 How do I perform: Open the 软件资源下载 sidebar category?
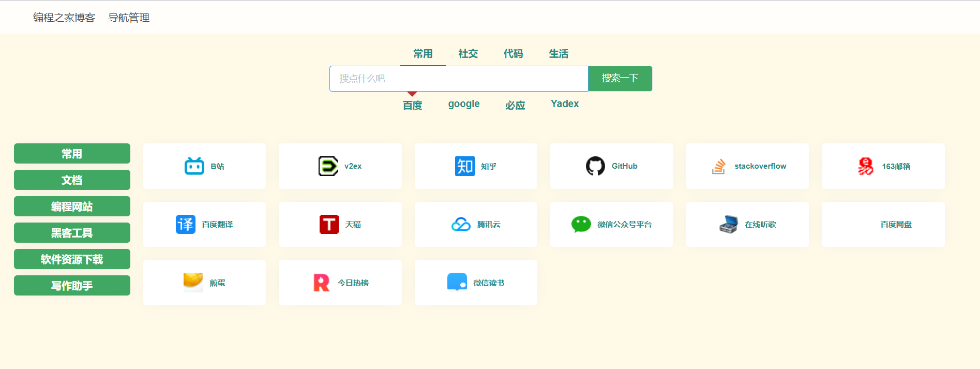click(72, 259)
